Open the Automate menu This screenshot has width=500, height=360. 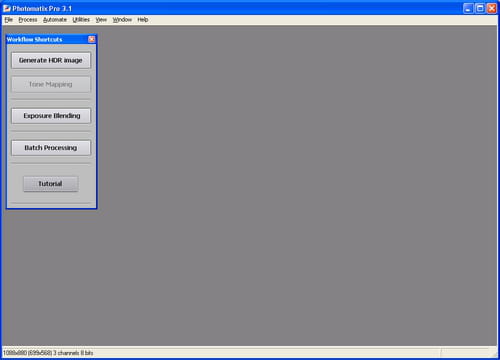55,20
